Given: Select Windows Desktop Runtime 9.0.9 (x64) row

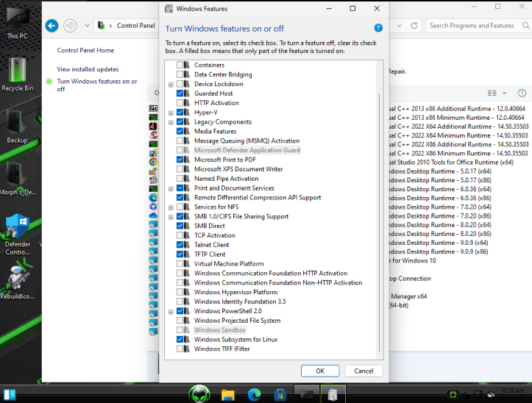Looking at the screenshot, I should pos(439,243).
